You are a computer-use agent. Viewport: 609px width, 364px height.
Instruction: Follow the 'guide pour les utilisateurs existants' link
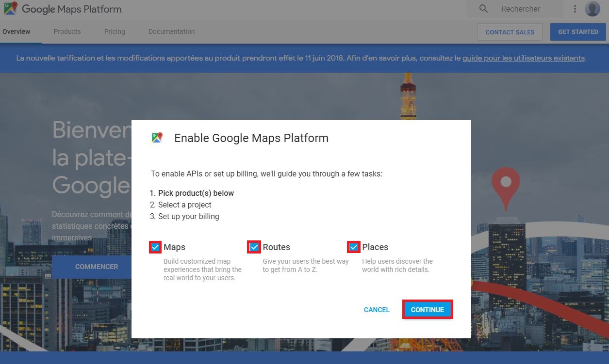coord(523,58)
